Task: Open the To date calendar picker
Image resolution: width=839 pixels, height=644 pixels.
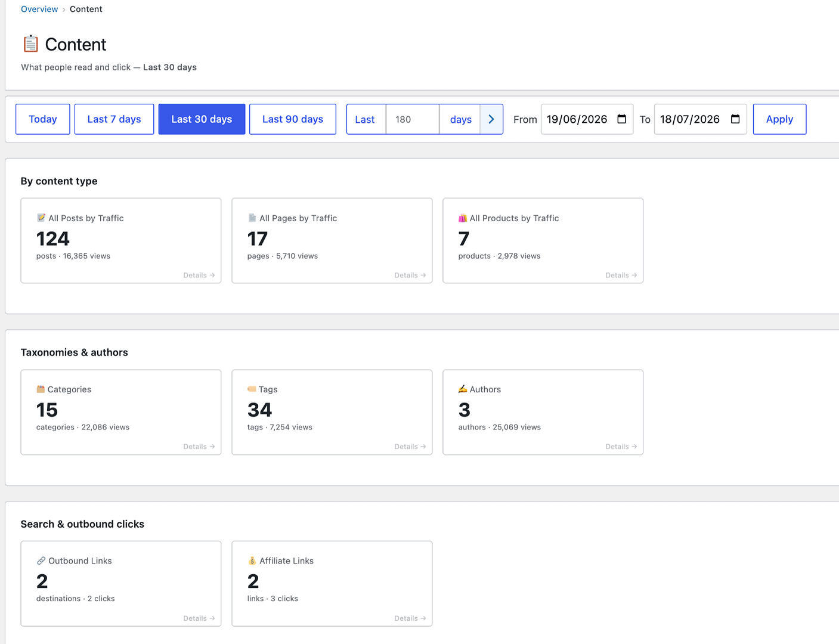Action: 735,119
